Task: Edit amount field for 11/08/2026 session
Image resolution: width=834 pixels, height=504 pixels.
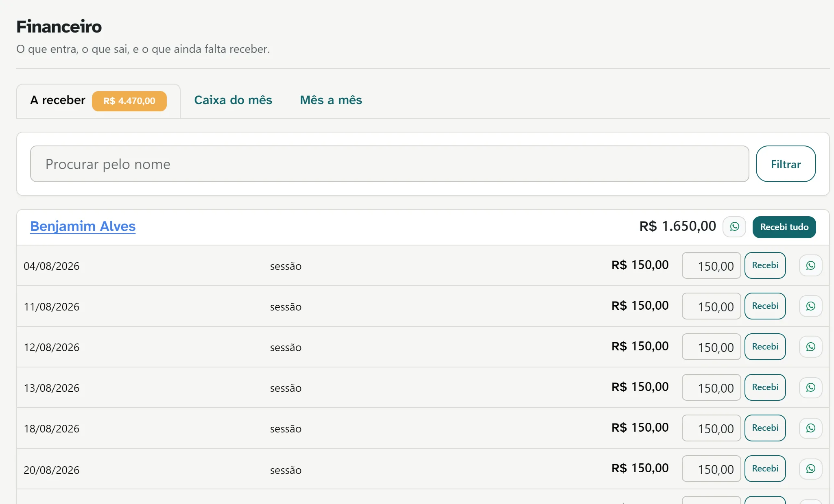Action: click(x=711, y=306)
